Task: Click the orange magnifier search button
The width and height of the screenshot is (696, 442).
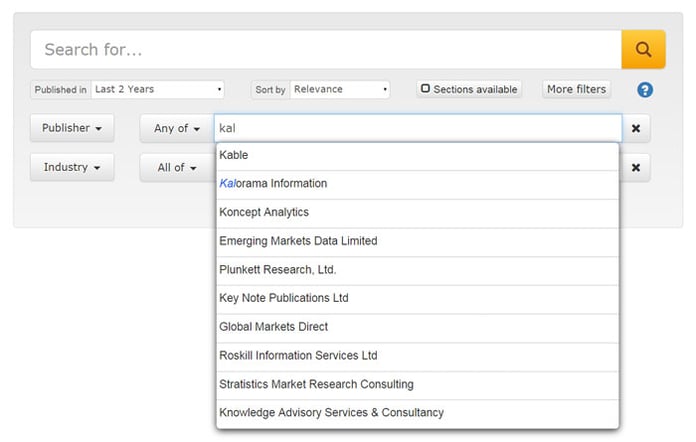Action: click(643, 49)
